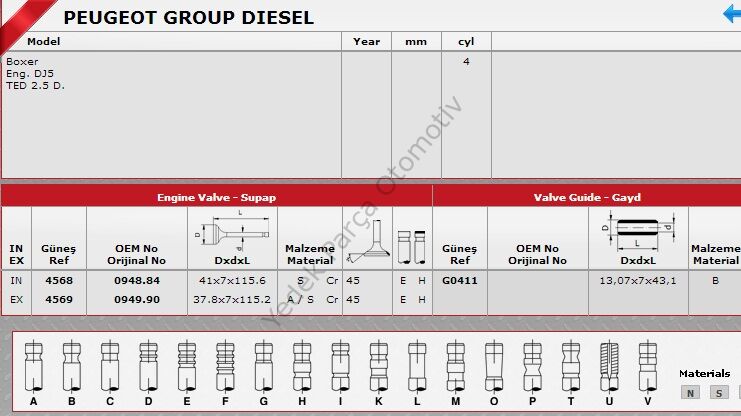Screen dimensions: 741x416
Task: Select valve stem type G diagram
Action: click(264, 366)
